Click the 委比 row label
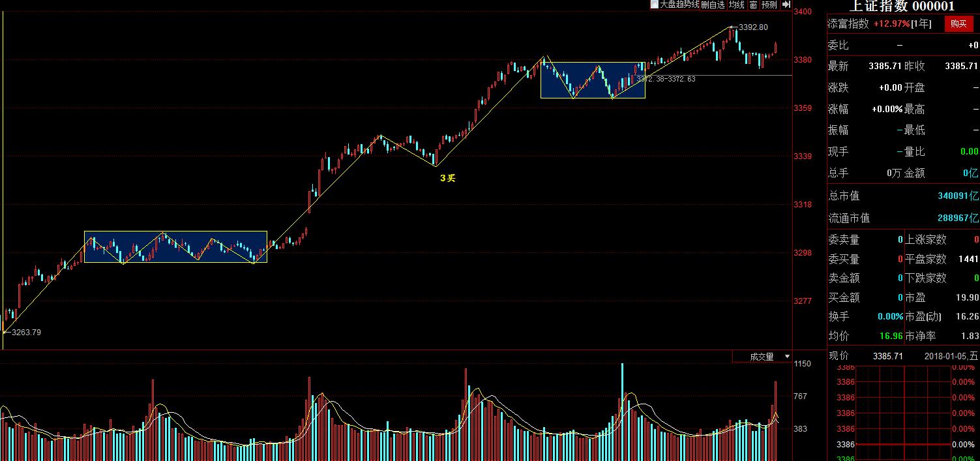Image resolution: width=980 pixels, height=461 pixels. coord(839,45)
